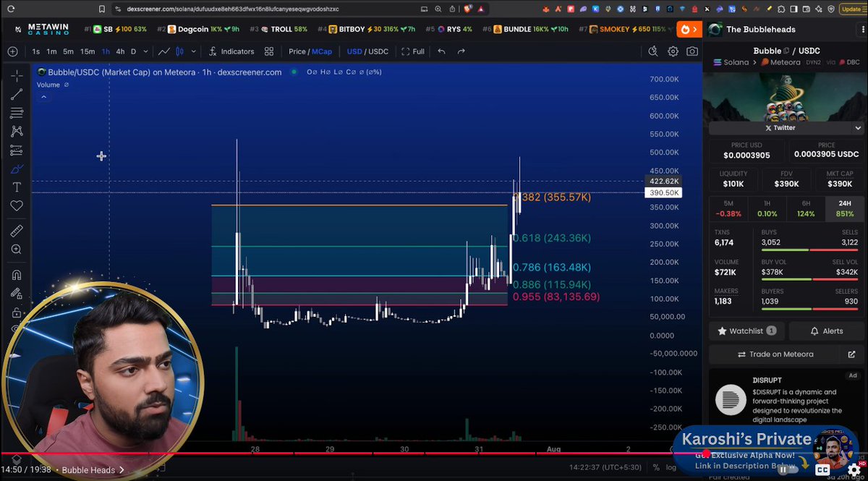Activate the zoom-in magnifier tool
This screenshot has height=481, width=868.
pyautogui.click(x=17, y=250)
